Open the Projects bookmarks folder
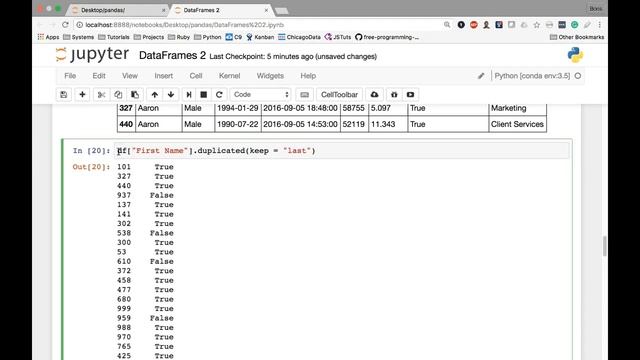Screen dimensions: 640x360 pos(149,37)
